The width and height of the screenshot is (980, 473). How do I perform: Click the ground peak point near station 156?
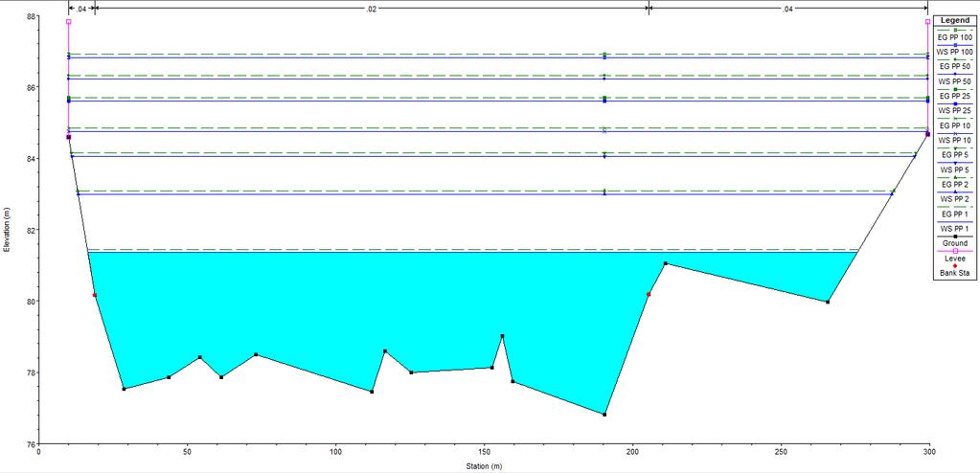pyautogui.click(x=502, y=336)
